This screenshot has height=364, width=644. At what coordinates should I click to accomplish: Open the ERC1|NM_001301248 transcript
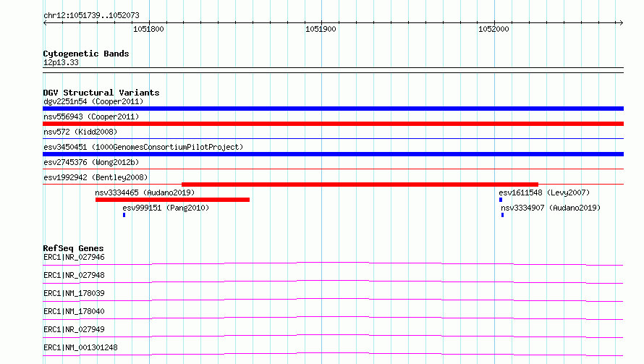80,347
